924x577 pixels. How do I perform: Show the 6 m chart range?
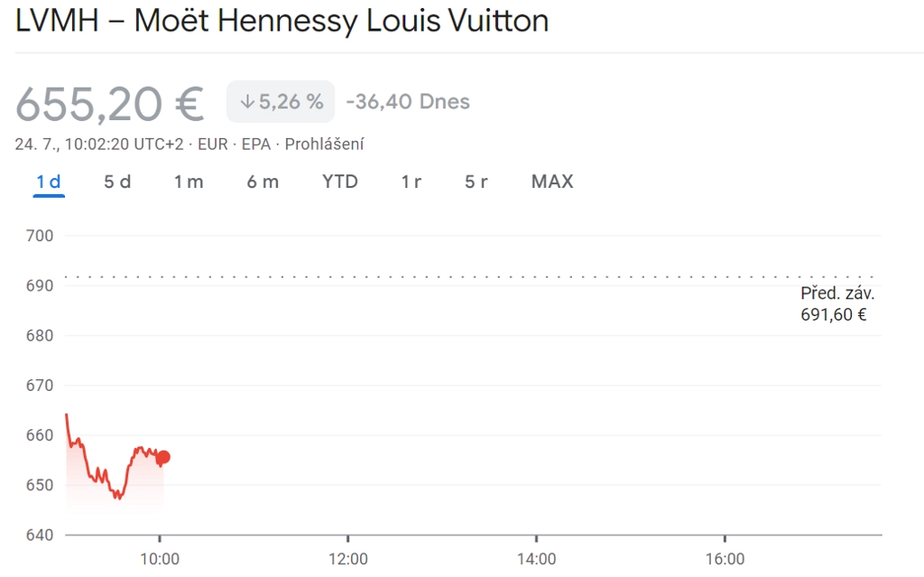click(x=263, y=181)
